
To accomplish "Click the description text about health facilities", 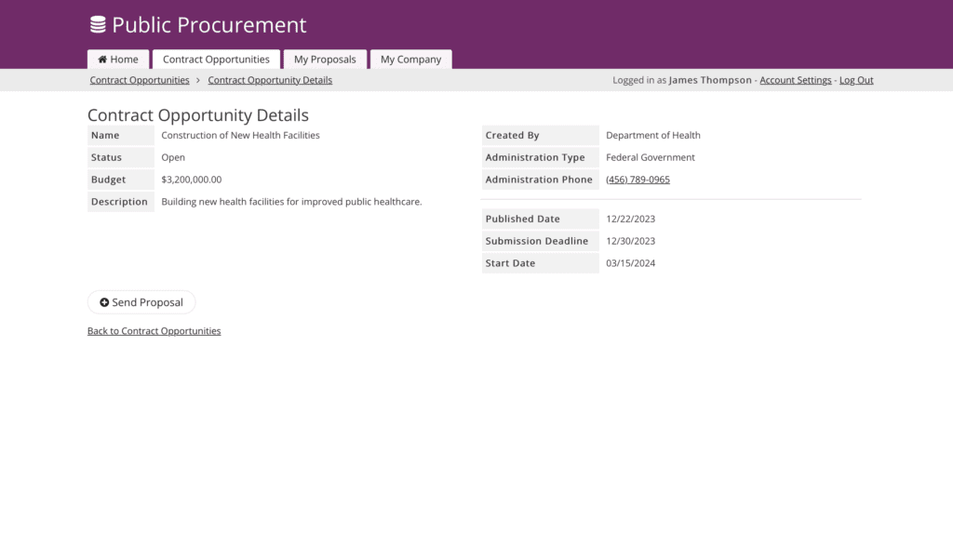I will (x=291, y=202).
